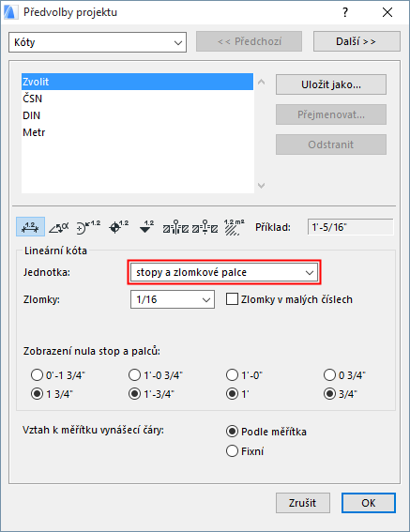The height and width of the screenshot is (532, 410).
Task: Open the Kóty page dropdown
Action: pos(98,42)
